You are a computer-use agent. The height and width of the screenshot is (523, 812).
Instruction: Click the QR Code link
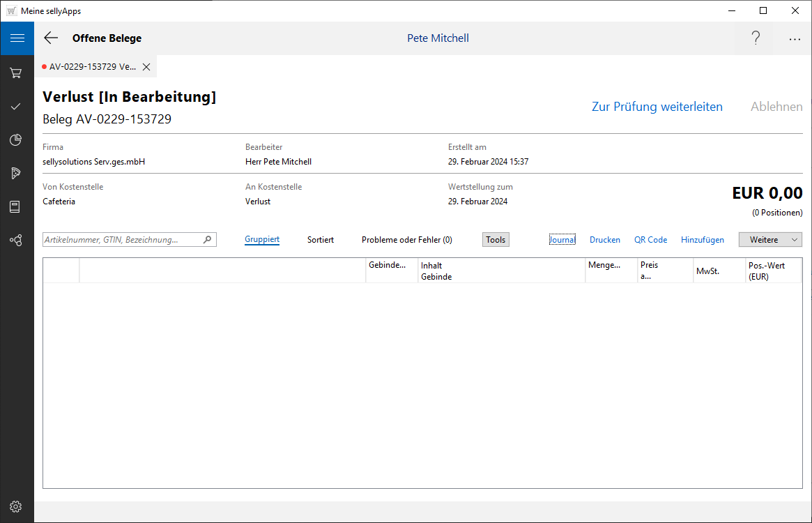click(x=650, y=240)
